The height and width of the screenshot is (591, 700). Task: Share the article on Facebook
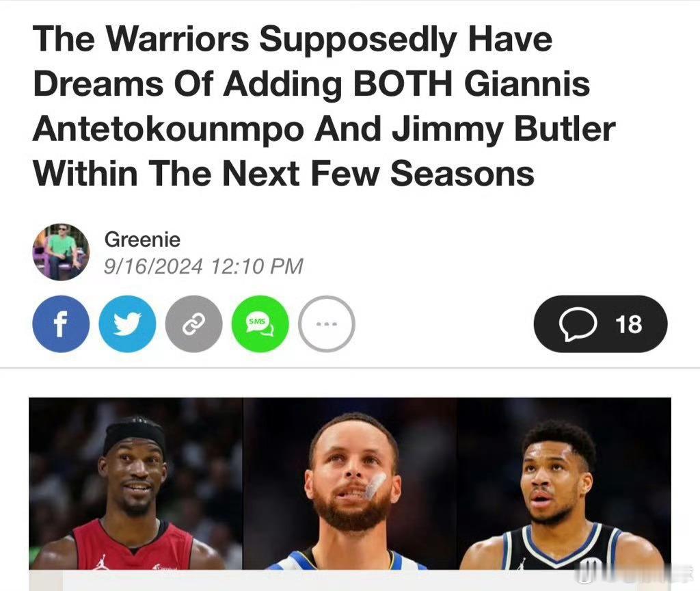pyautogui.click(x=61, y=324)
